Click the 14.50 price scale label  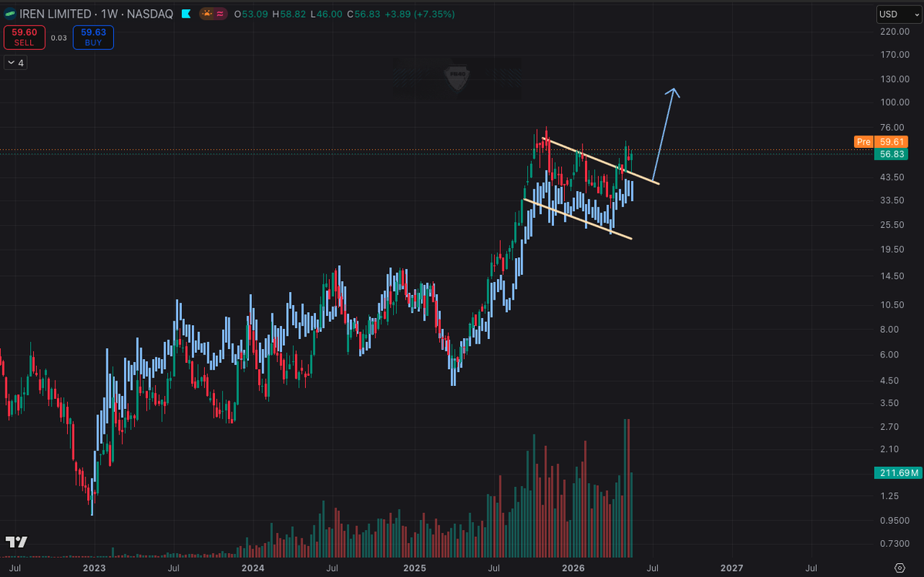tap(892, 276)
